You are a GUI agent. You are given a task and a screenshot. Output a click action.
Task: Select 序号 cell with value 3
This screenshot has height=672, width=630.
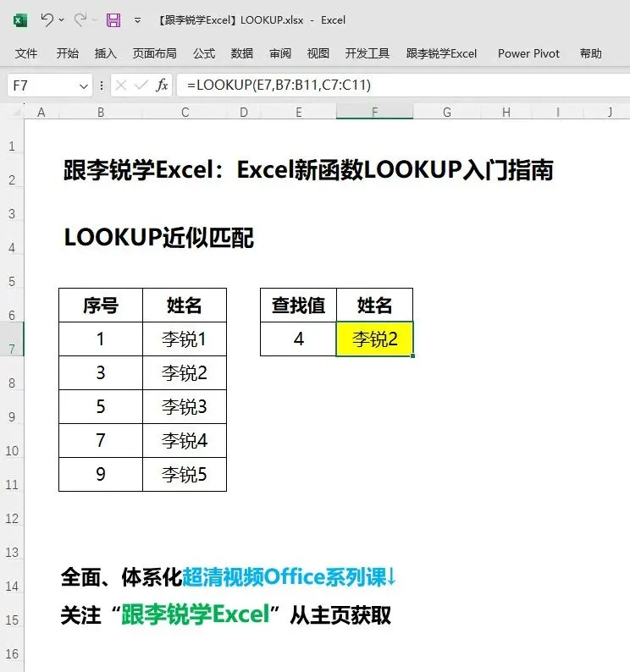coord(101,373)
